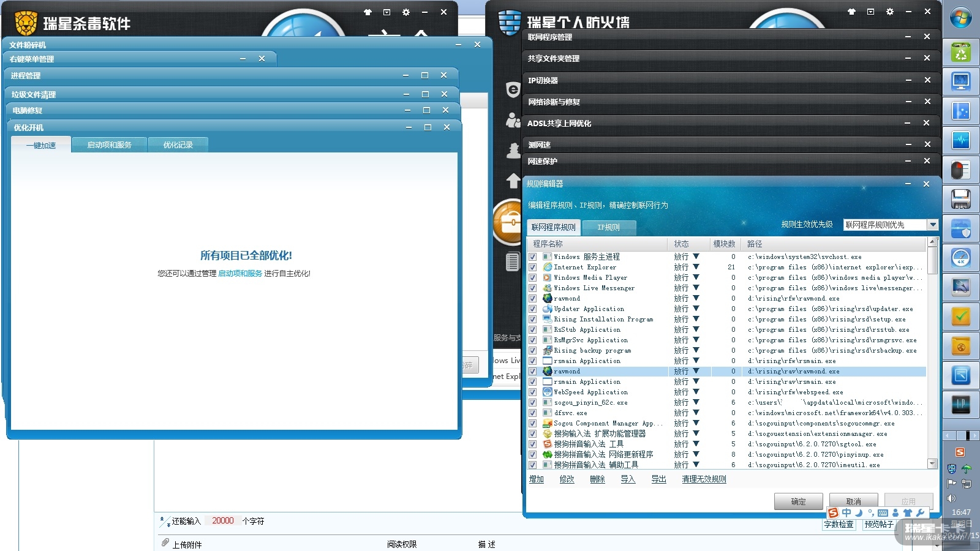980x551 pixels.
Task: Uncheck the dfsvc.exe rule checkbox
Action: tap(532, 413)
